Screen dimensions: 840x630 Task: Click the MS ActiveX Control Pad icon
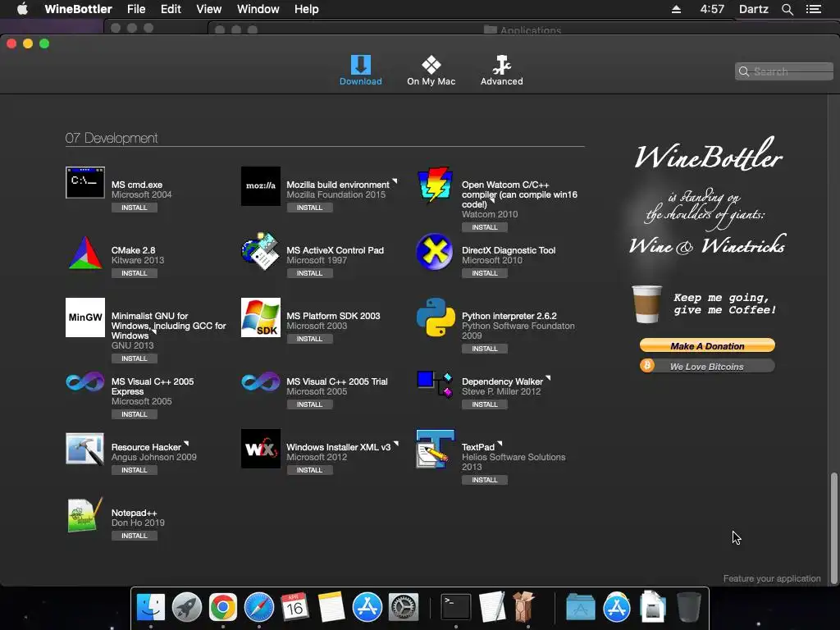260,251
